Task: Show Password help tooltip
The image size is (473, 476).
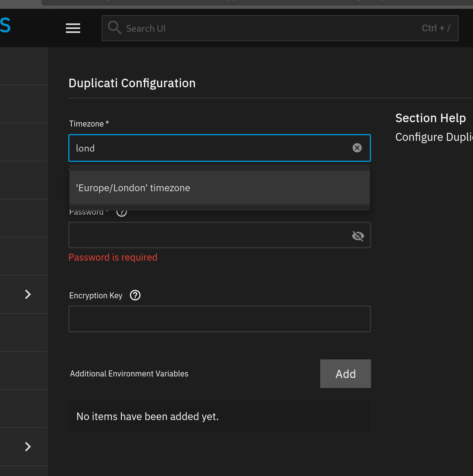Action: pyautogui.click(x=121, y=212)
